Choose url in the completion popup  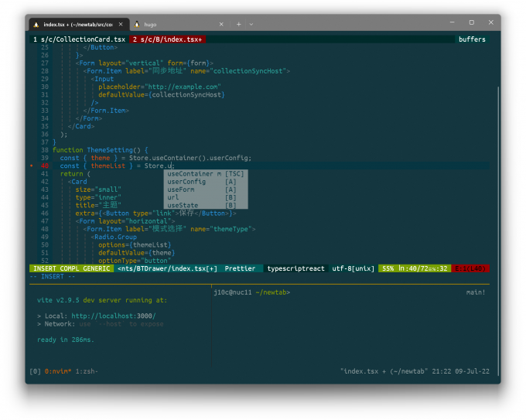(x=206, y=197)
